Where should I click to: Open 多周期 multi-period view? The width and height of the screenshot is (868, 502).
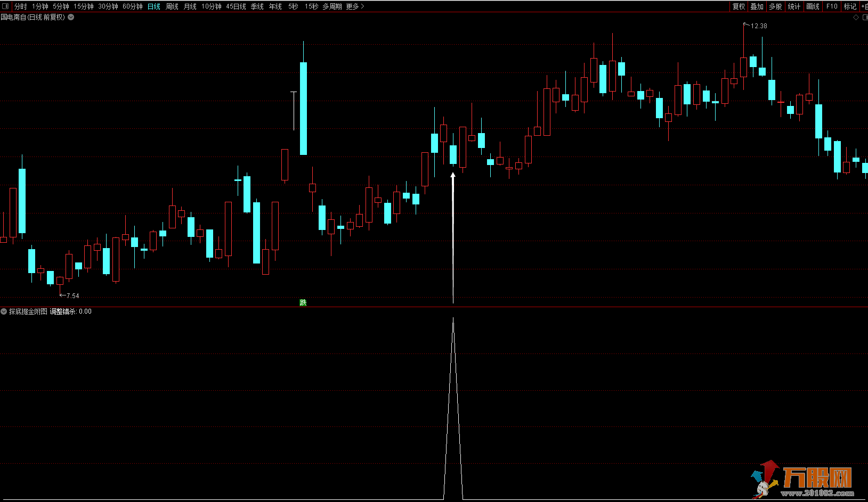[332, 6]
